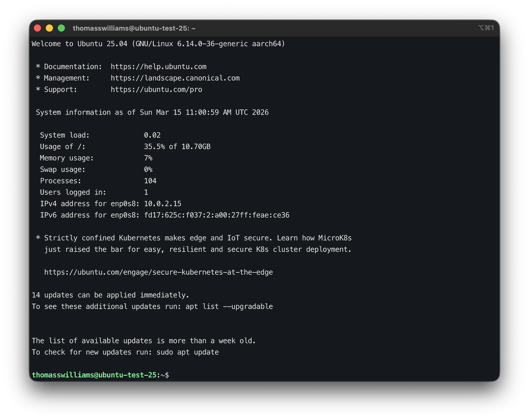The width and height of the screenshot is (529, 420).
Task: Open the https://help.ubuntu.com documentation link
Action: [158, 67]
